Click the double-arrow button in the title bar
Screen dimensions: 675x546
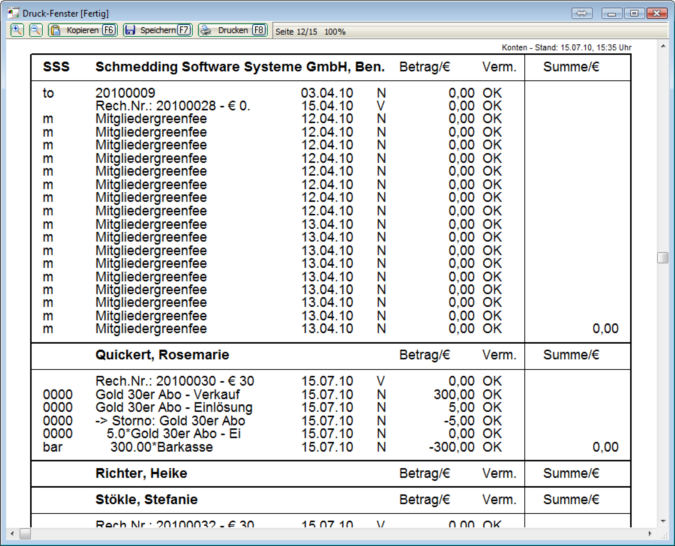[582, 13]
